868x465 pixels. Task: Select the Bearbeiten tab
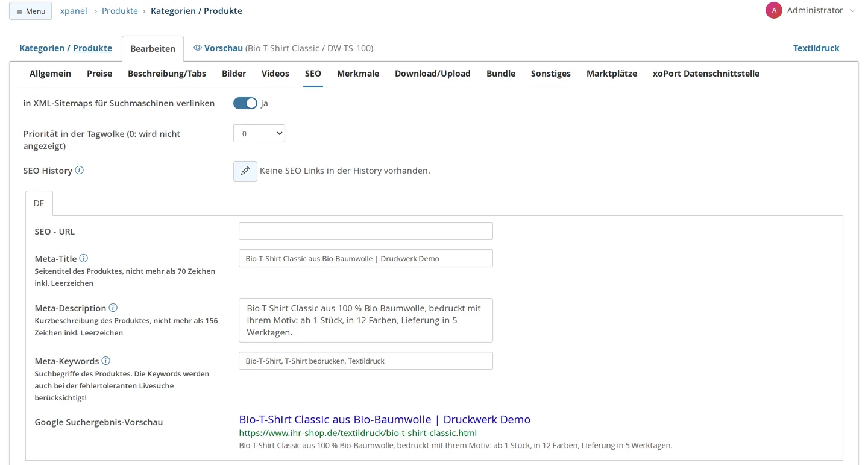tap(153, 49)
